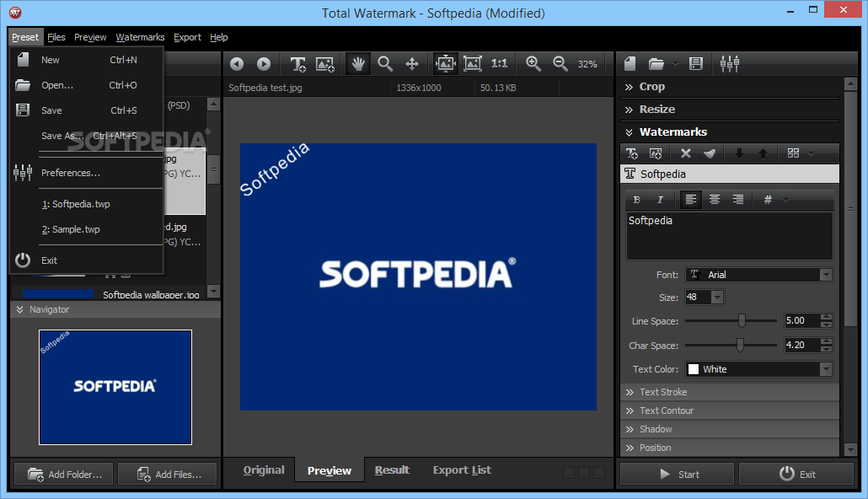Screen dimensions: 868x499
Task: Add image watermark in Watermarks toolbar
Action: [x=656, y=153]
